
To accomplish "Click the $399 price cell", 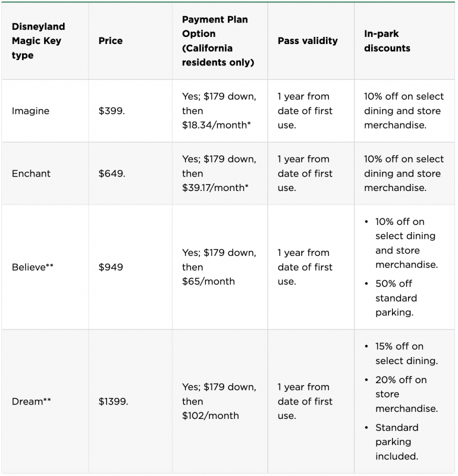I will tap(112, 111).
